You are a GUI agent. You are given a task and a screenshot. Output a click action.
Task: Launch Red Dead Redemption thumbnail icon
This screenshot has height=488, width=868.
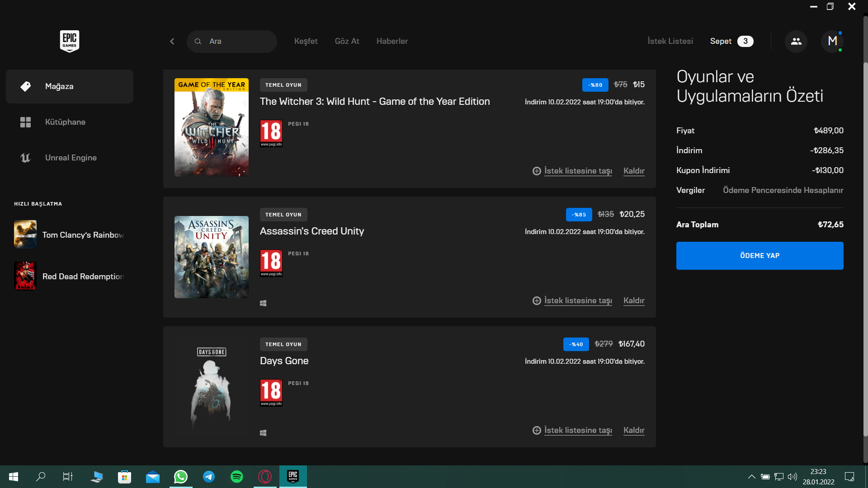(25, 276)
